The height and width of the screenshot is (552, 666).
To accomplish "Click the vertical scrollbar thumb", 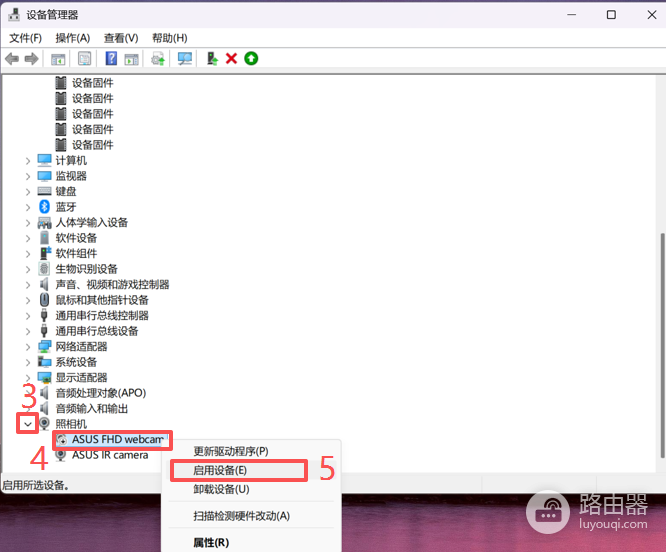I will (663, 345).
